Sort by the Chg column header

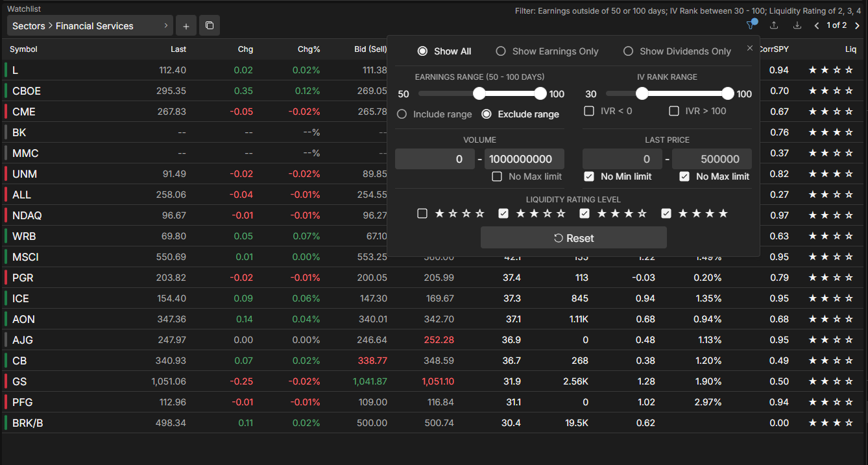tap(245, 49)
